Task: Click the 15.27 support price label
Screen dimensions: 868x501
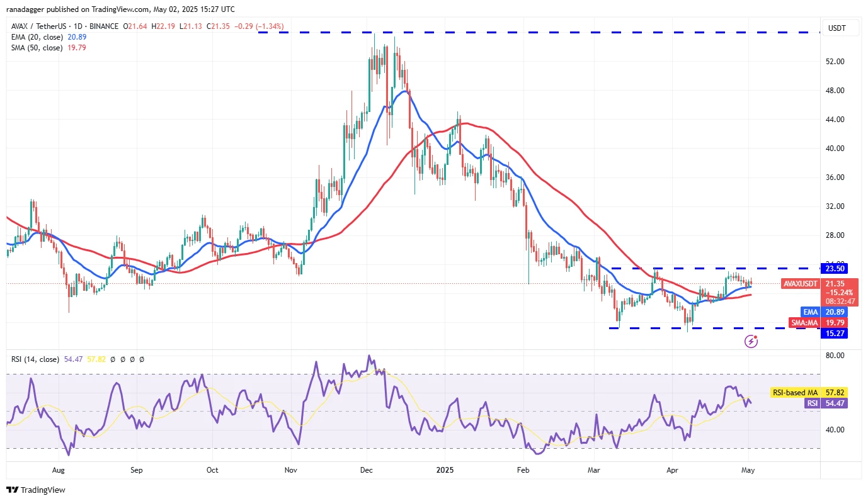Action: click(x=835, y=333)
